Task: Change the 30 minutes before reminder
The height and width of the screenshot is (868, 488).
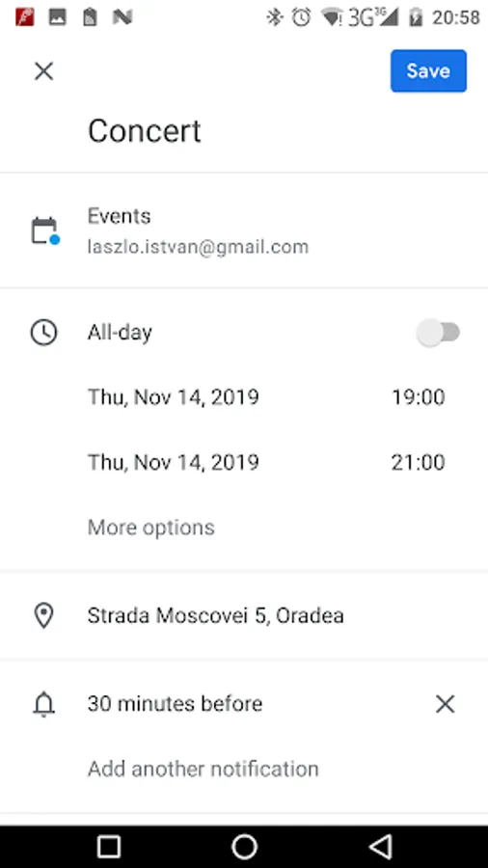Action: 175,704
